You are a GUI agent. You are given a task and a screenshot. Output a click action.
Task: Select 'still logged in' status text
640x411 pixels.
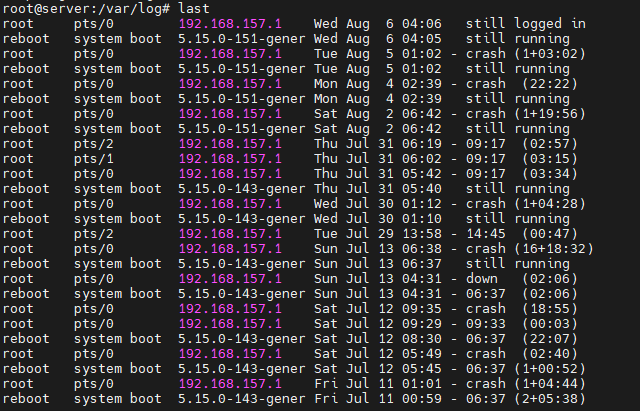526,24
